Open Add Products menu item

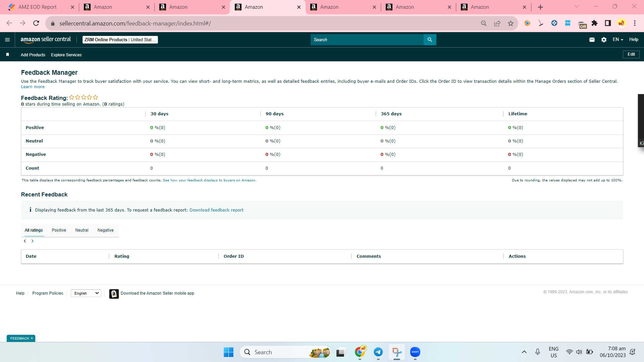pos(33,55)
